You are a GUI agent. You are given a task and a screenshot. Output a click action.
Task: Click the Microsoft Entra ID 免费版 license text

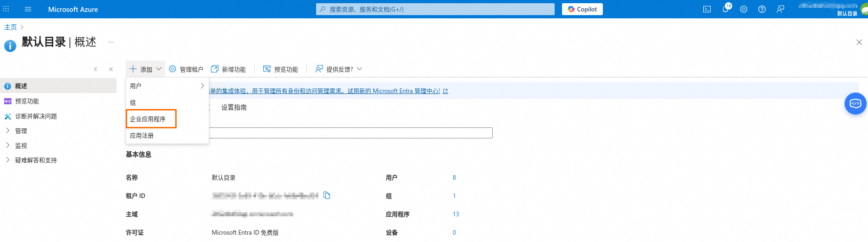coord(245,232)
